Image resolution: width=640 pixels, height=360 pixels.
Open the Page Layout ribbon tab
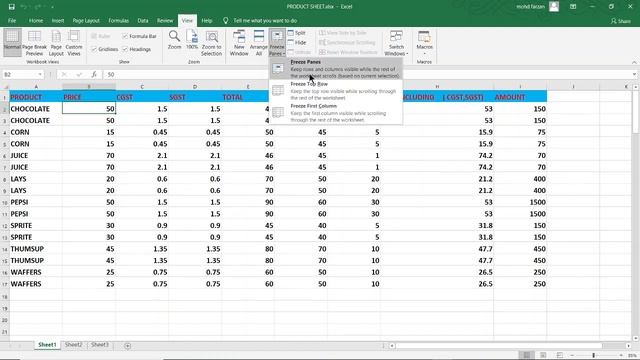pos(86,20)
